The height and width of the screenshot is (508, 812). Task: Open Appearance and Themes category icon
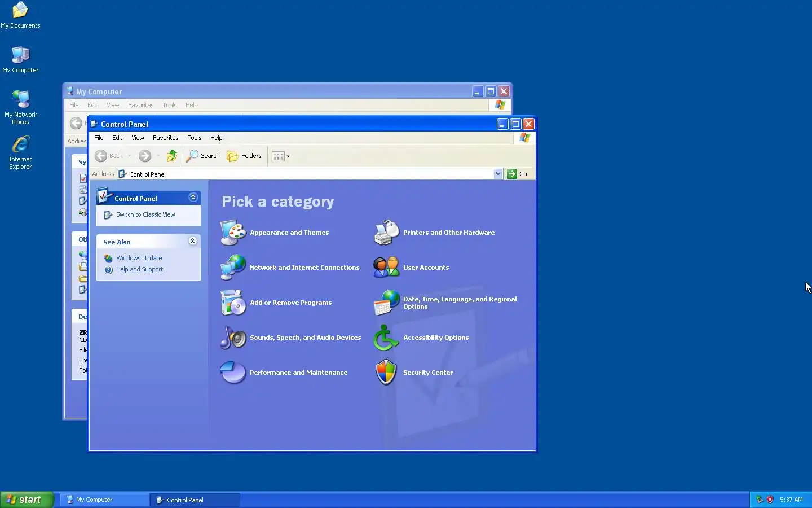tap(233, 233)
